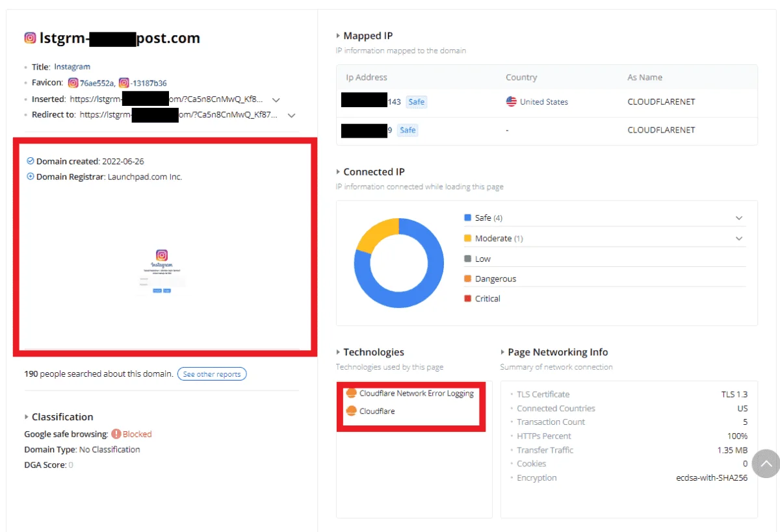Viewport: 780px width, 532px height.
Task: Click the favicon icon next to 76ae552a
Action: 73,82
